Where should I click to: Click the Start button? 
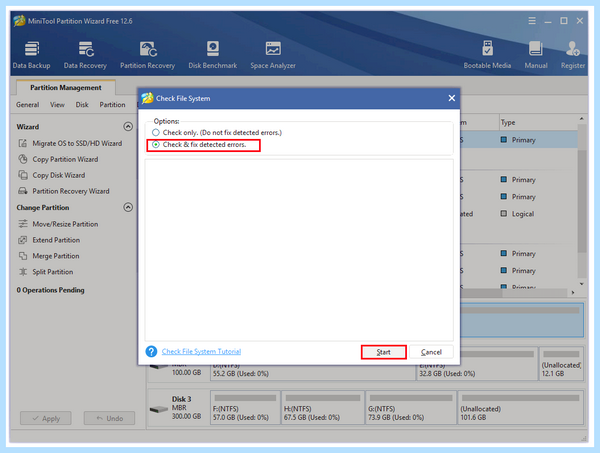coord(383,352)
